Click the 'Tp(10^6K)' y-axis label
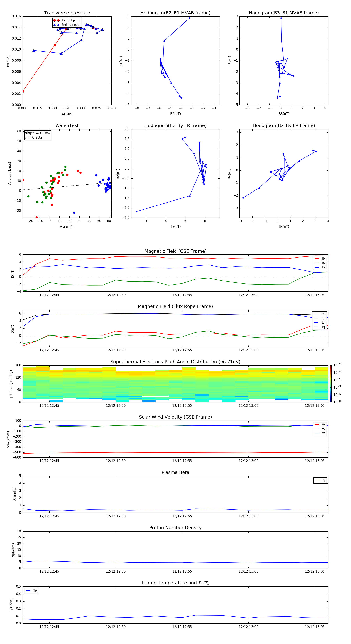351x644 pixels. (x=11, y=605)
